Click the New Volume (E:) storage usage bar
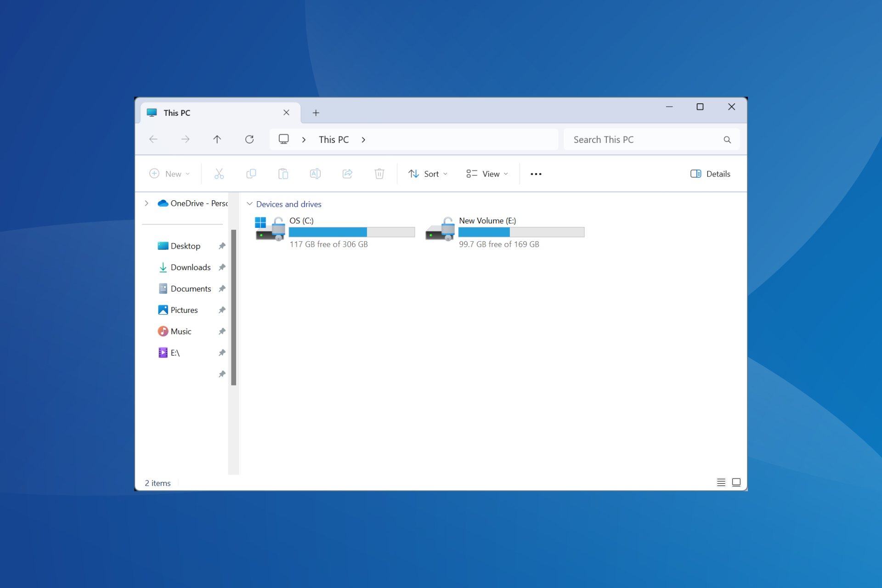882x588 pixels. coord(521,232)
